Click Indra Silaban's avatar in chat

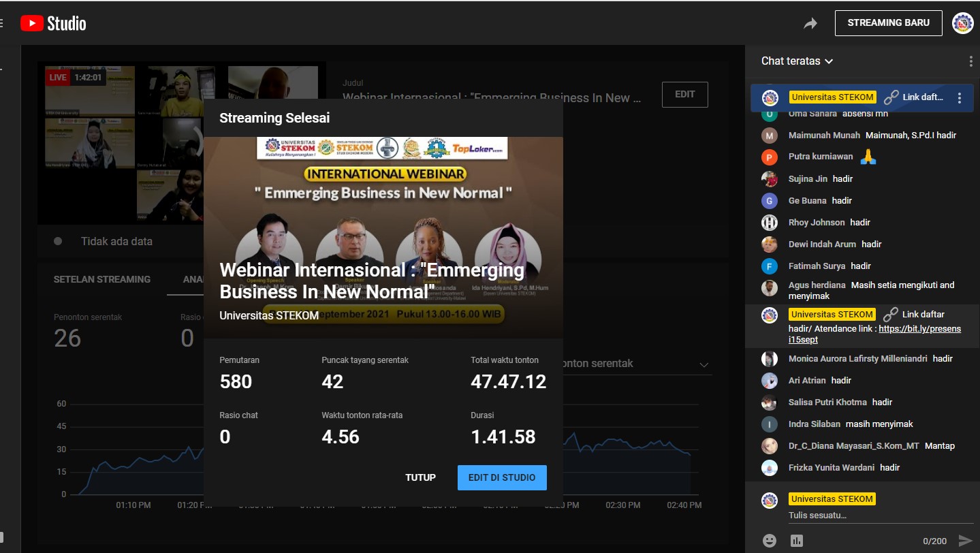770,424
